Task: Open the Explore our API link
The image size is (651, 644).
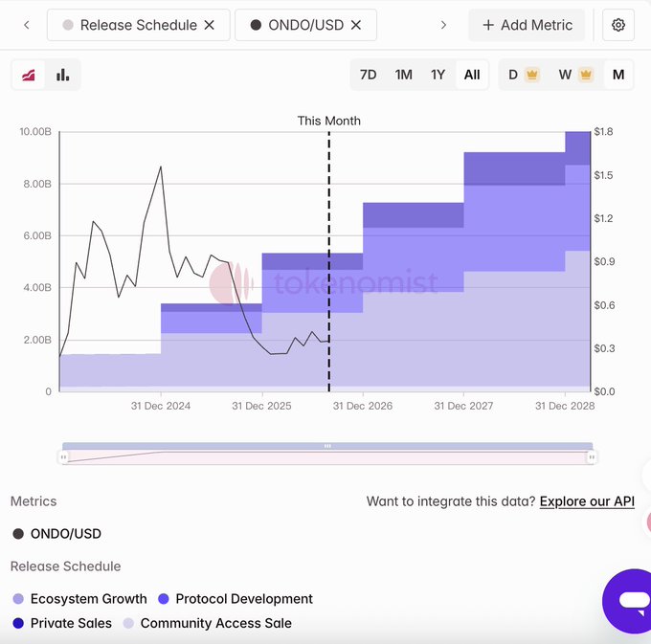Action: point(587,501)
